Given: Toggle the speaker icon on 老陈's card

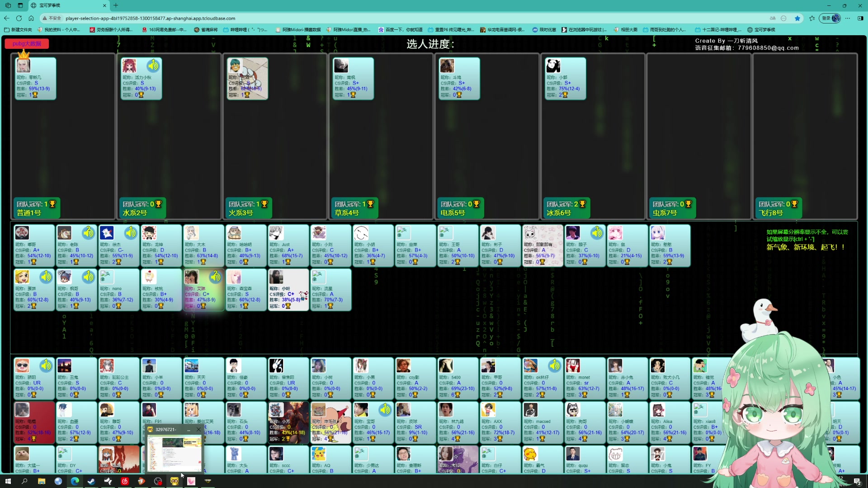Looking at the screenshot, I should pyautogui.click(x=88, y=233).
